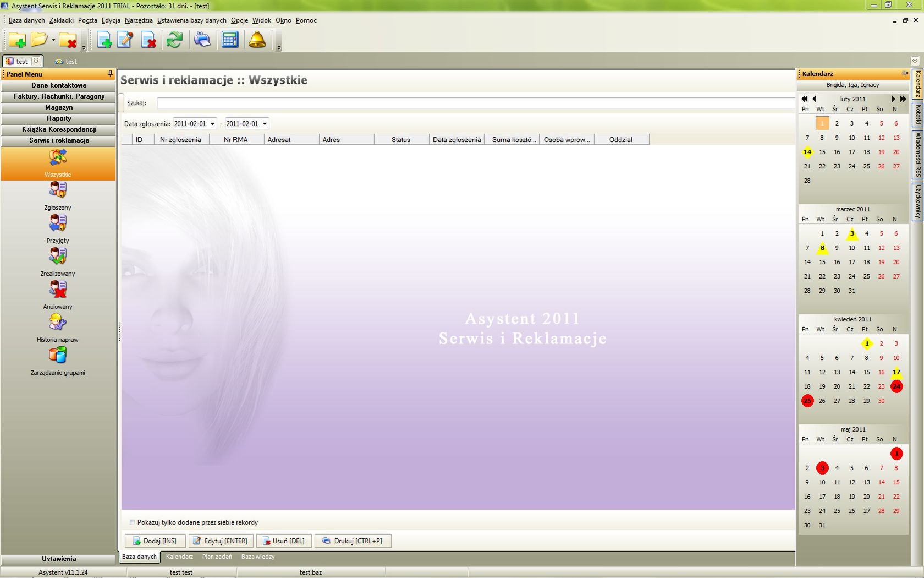Switch to the Baza wiedzy bottom tab
924x578 pixels.
coord(258,557)
